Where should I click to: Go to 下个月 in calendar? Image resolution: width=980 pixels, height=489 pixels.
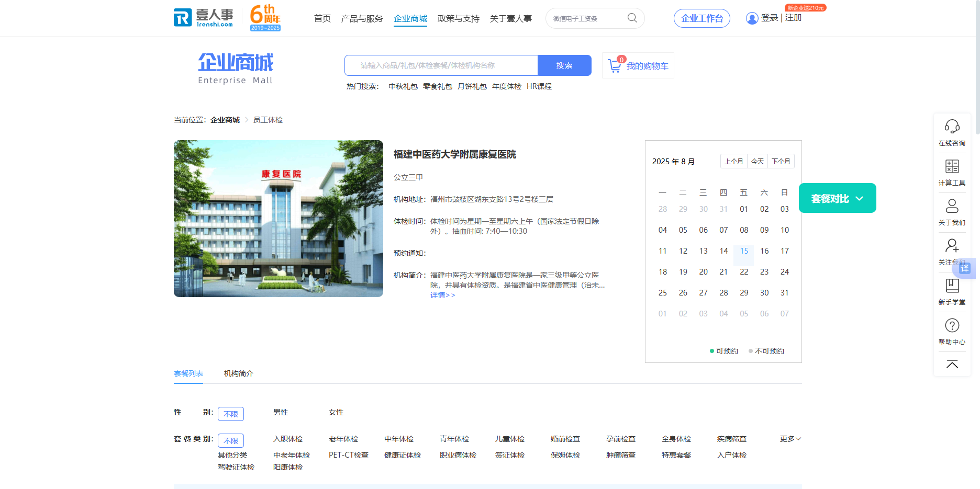pyautogui.click(x=781, y=161)
